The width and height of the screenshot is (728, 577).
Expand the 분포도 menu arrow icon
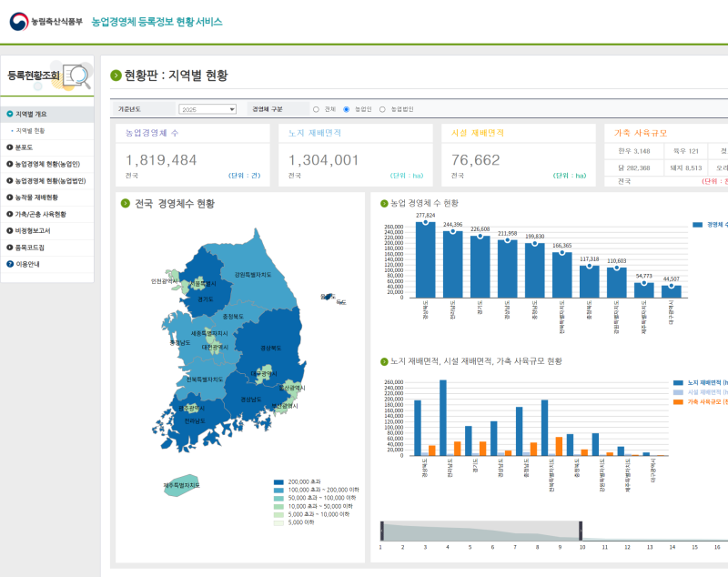click(10, 147)
